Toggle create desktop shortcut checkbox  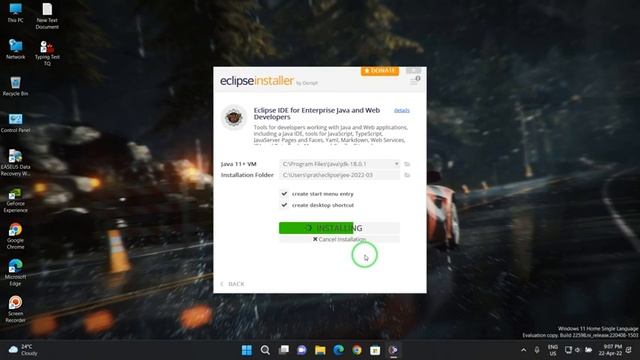click(284, 205)
